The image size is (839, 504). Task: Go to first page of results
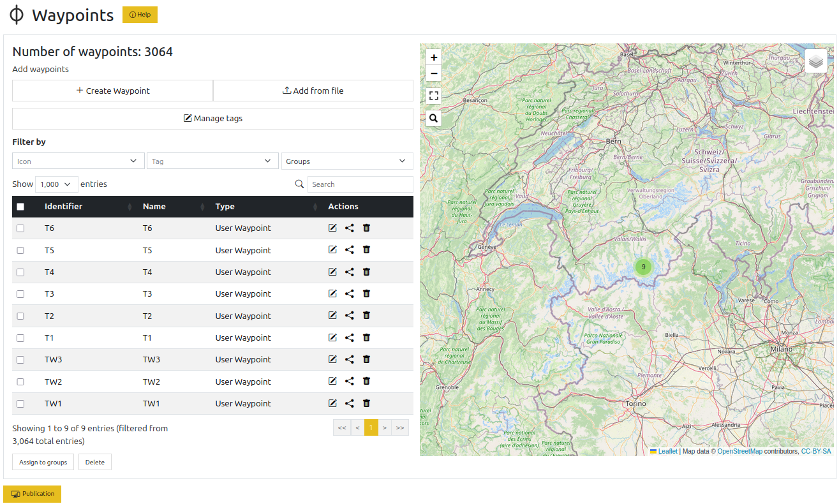click(342, 427)
